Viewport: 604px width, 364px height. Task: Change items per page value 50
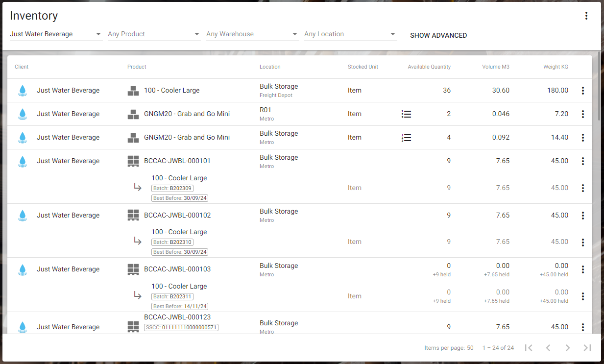click(x=470, y=348)
